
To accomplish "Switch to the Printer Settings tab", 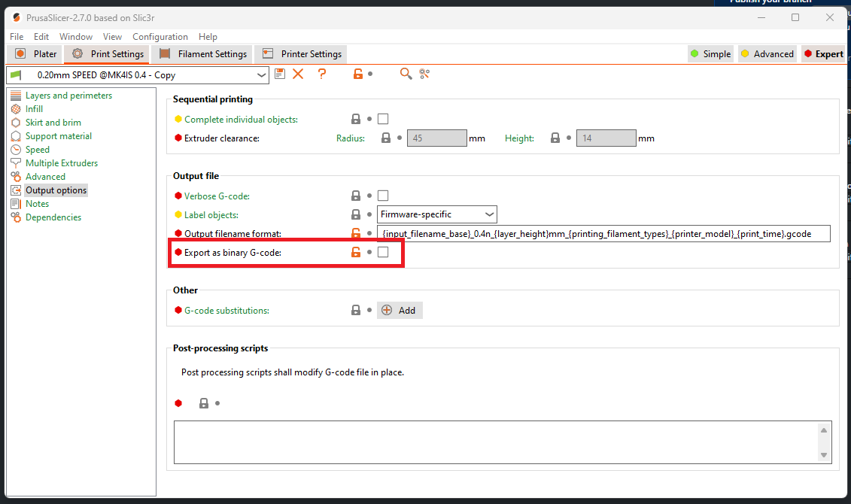I will click(302, 53).
